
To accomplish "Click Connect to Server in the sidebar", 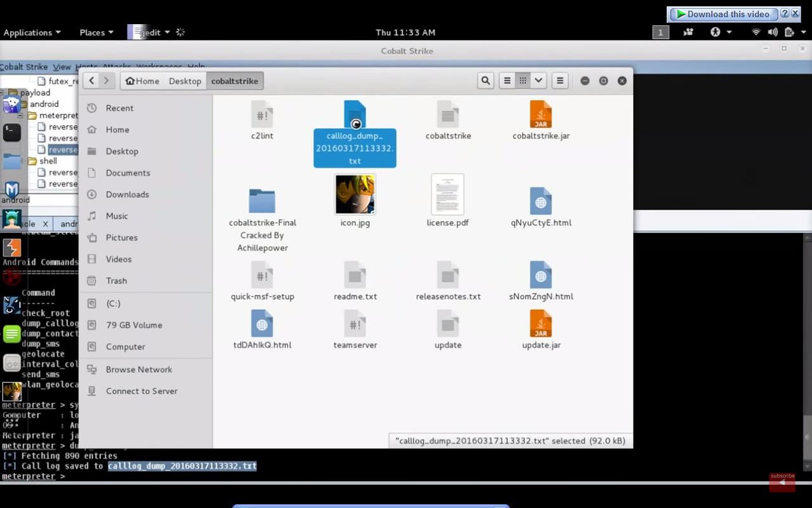I will tap(145, 391).
